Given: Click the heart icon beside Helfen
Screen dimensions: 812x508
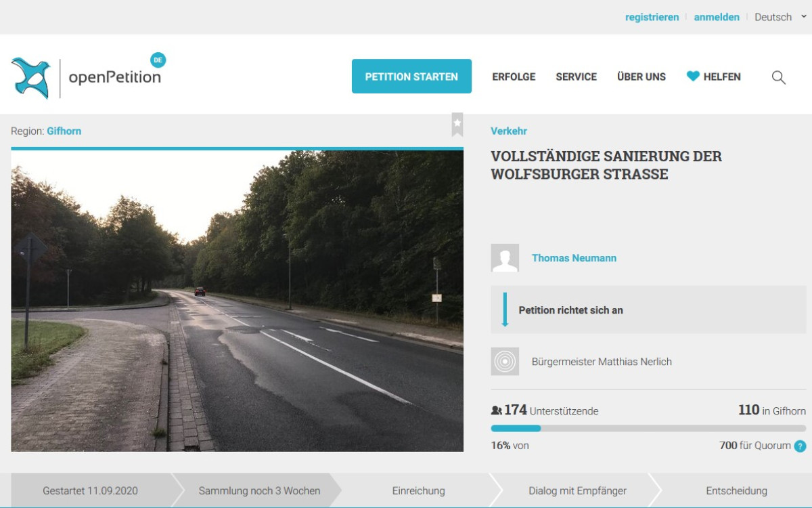Looking at the screenshot, I should [693, 77].
